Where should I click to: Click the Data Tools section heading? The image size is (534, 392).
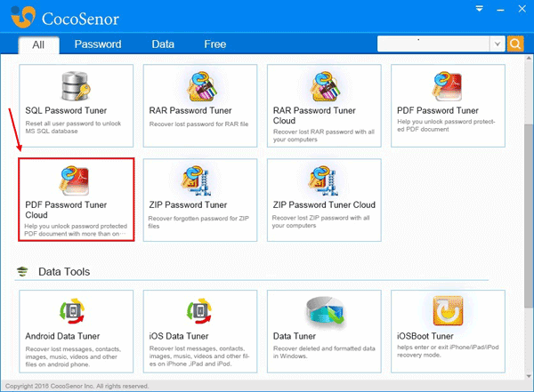64,271
